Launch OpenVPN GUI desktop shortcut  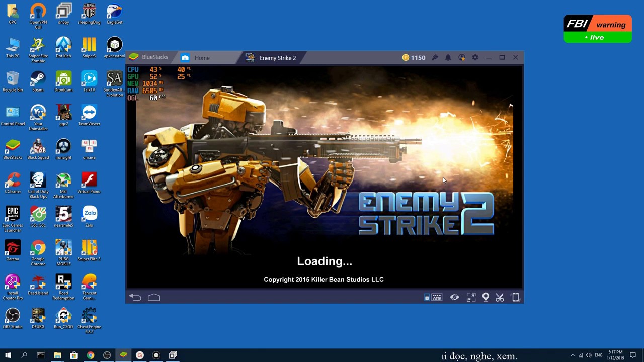(38, 16)
